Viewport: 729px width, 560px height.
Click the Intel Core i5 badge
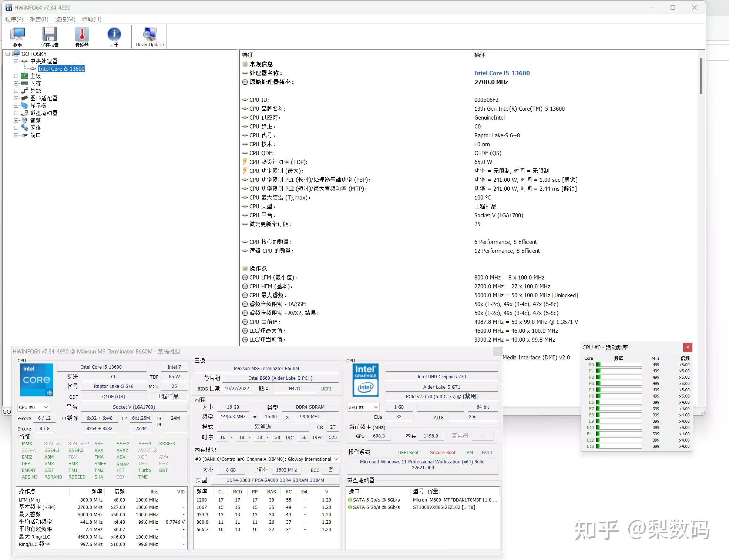click(x=36, y=380)
